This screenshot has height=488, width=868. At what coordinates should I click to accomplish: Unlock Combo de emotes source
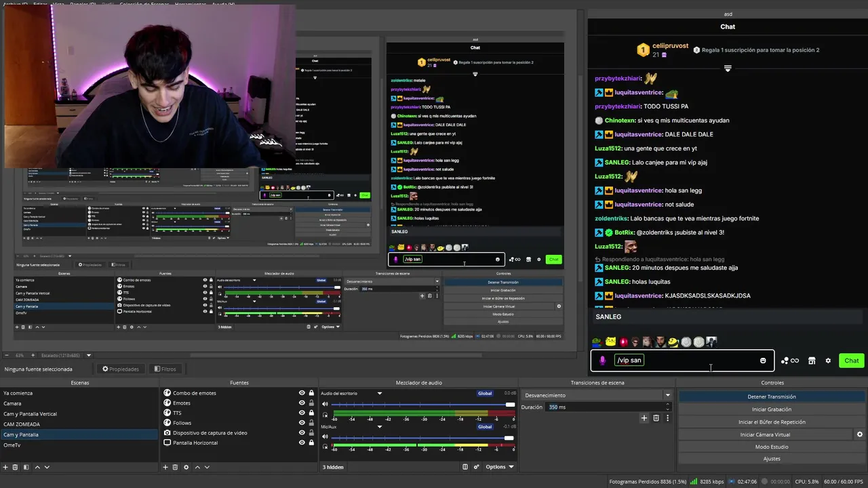point(311,393)
